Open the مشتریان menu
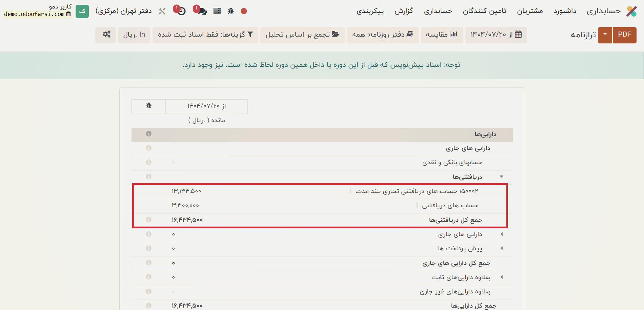Image resolution: width=644 pixels, height=310 pixels. (x=530, y=11)
